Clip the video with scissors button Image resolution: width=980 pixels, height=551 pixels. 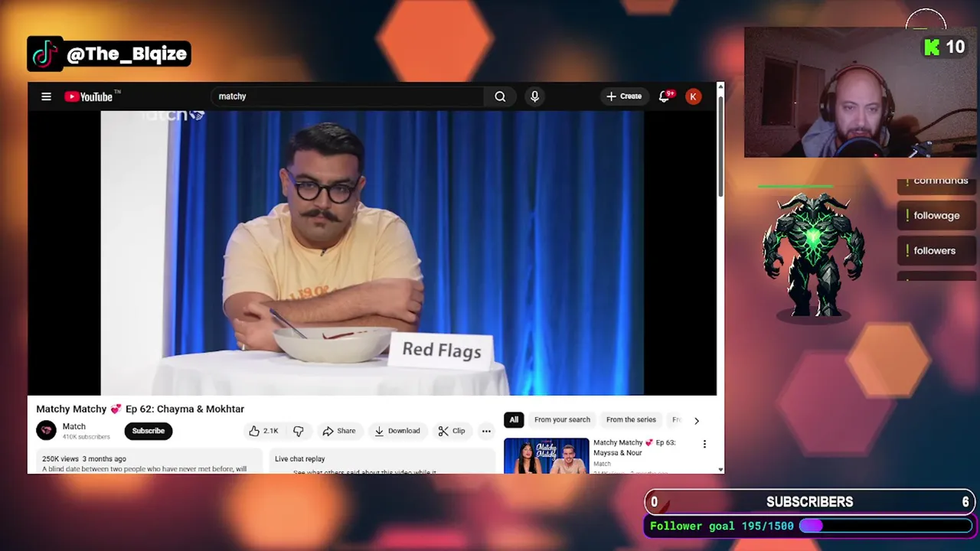[x=452, y=431]
